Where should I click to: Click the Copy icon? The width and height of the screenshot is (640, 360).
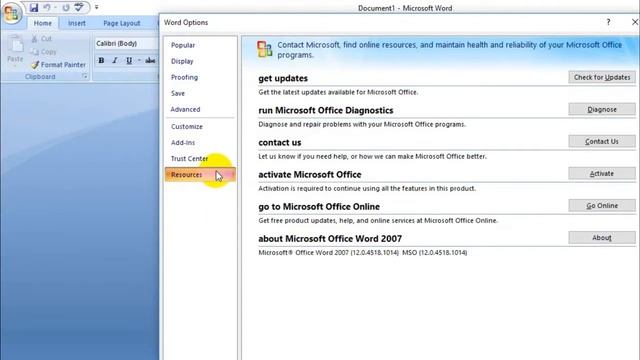[x=35, y=52]
